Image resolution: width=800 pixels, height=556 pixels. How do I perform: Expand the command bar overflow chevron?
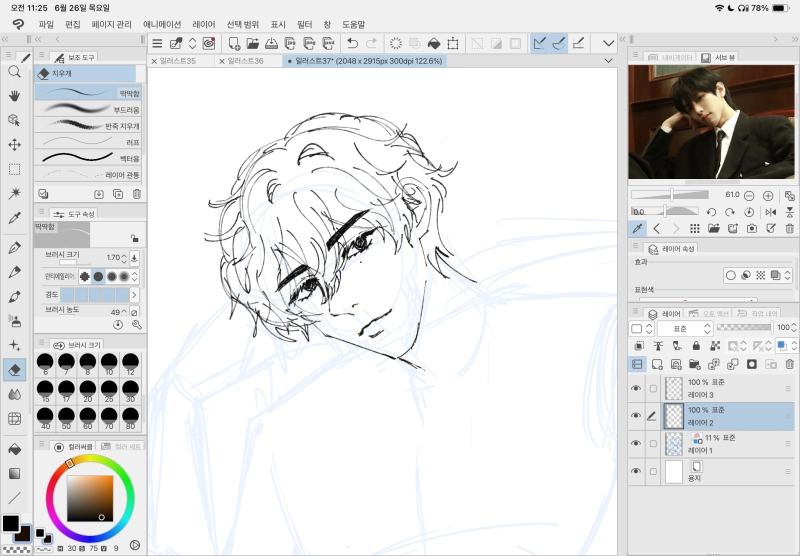[608, 43]
